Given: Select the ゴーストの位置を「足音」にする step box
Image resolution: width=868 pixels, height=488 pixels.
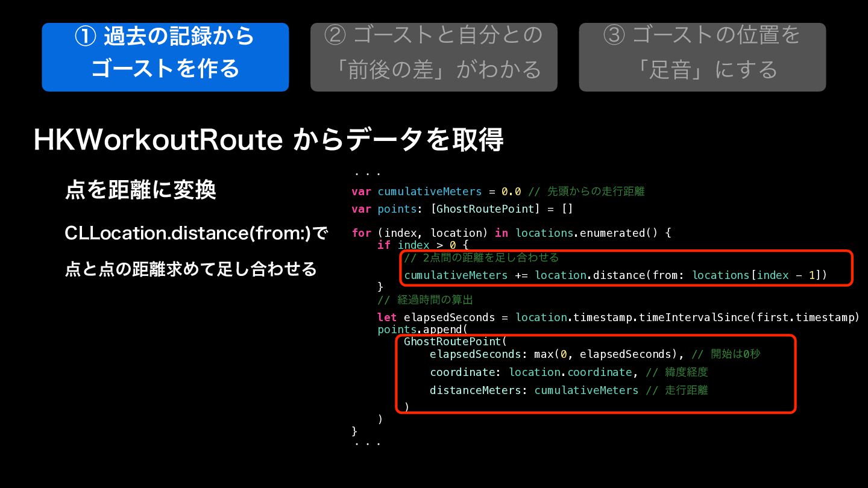Looking at the screenshot, I should 702,57.
